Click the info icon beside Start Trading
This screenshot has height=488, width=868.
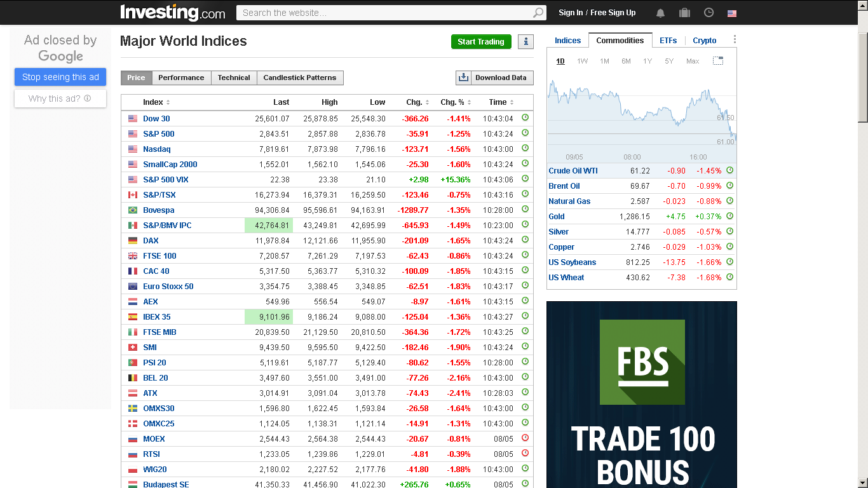[526, 42]
